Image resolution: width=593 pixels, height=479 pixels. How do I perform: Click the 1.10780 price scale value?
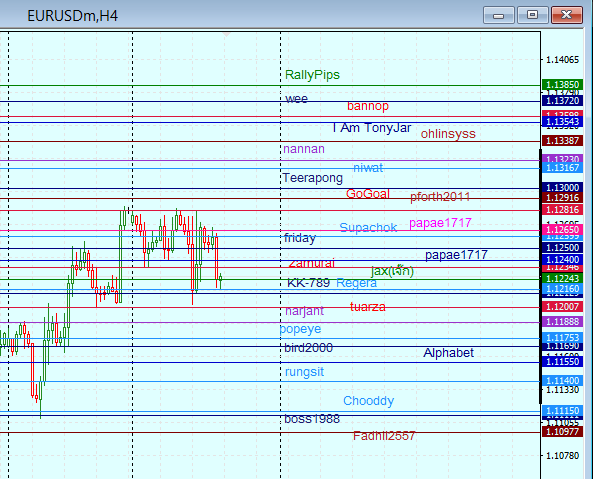pos(562,456)
